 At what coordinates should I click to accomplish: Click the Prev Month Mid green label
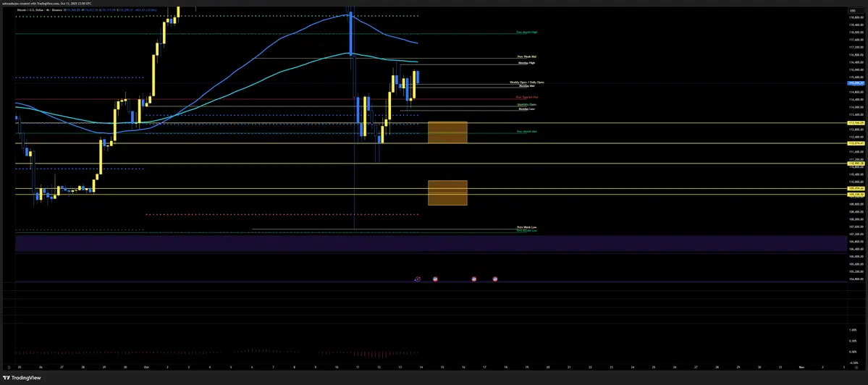click(x=526, y=132)
